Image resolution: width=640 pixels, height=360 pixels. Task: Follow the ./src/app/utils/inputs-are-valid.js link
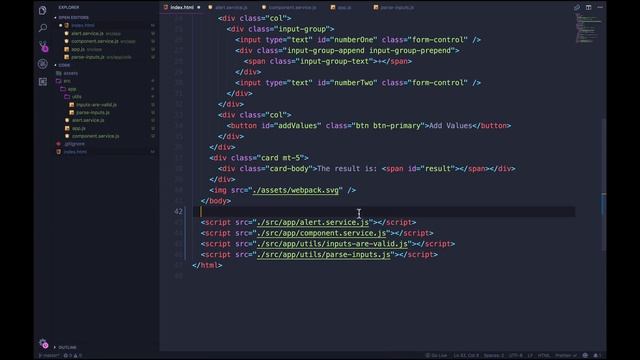click(x=332, y=244)
